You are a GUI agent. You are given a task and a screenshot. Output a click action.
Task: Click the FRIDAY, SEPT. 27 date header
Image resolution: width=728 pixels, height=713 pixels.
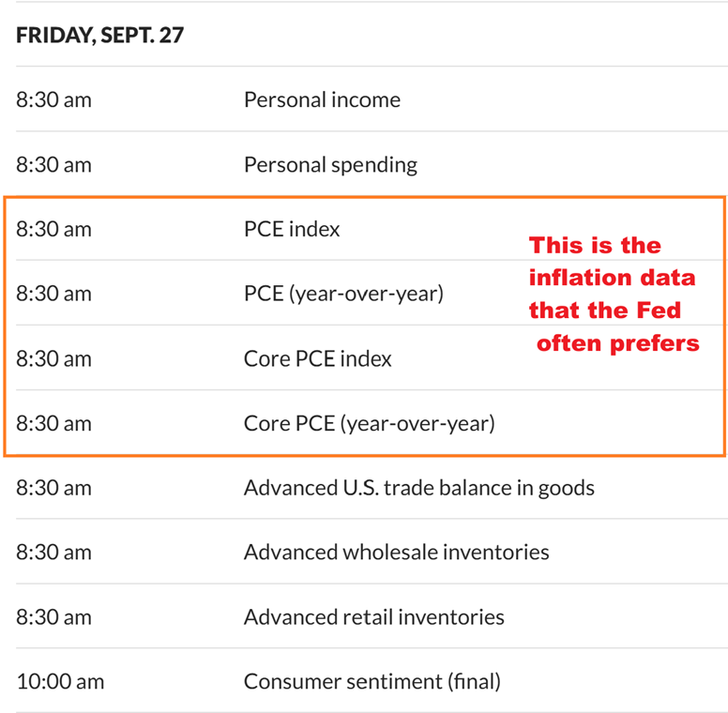(x=100, y=36)
